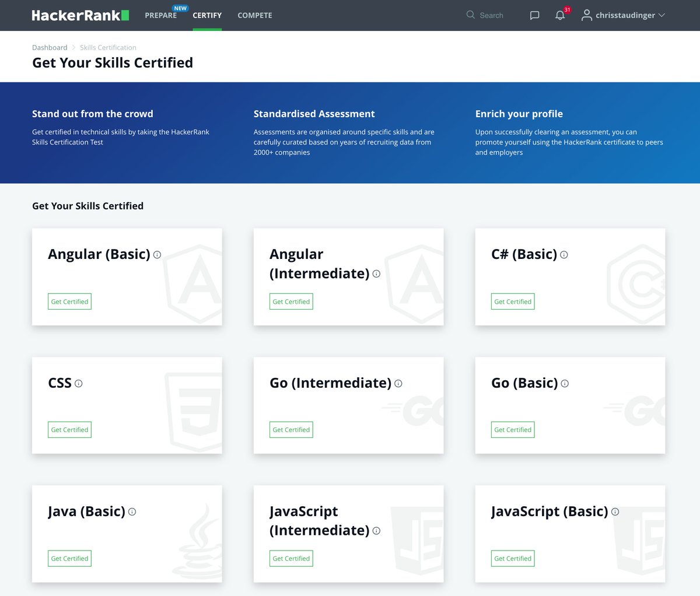Click 'Enrich your profile' heading
The image size is (700, 596).
519,114
